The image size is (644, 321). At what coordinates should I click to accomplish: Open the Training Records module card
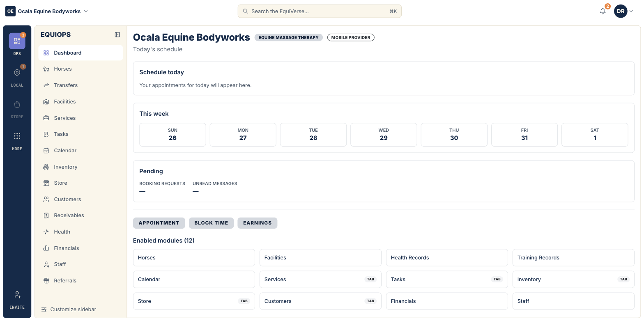click(x=573, y=258)
